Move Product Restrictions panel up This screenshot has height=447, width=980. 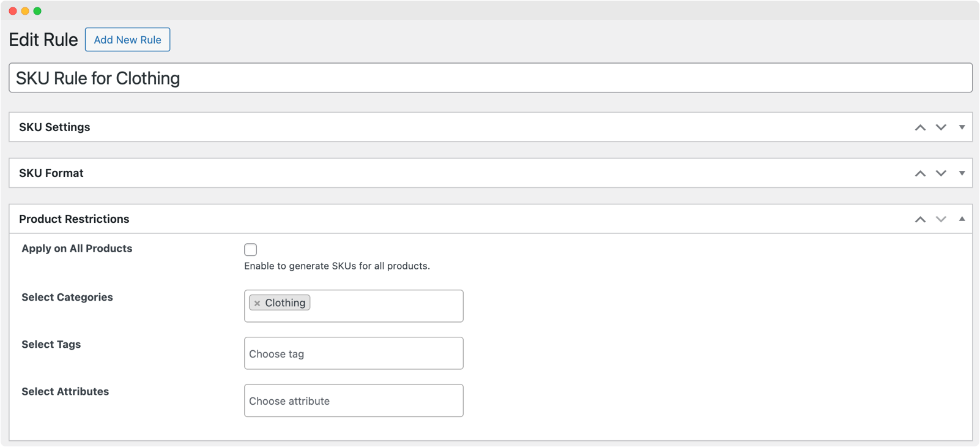point(920,219)
